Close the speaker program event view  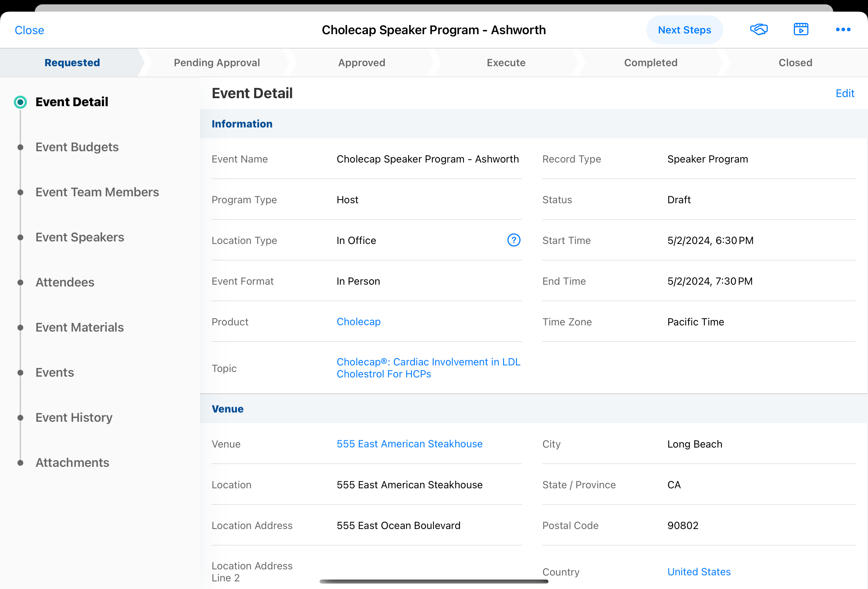click(29, 30)
